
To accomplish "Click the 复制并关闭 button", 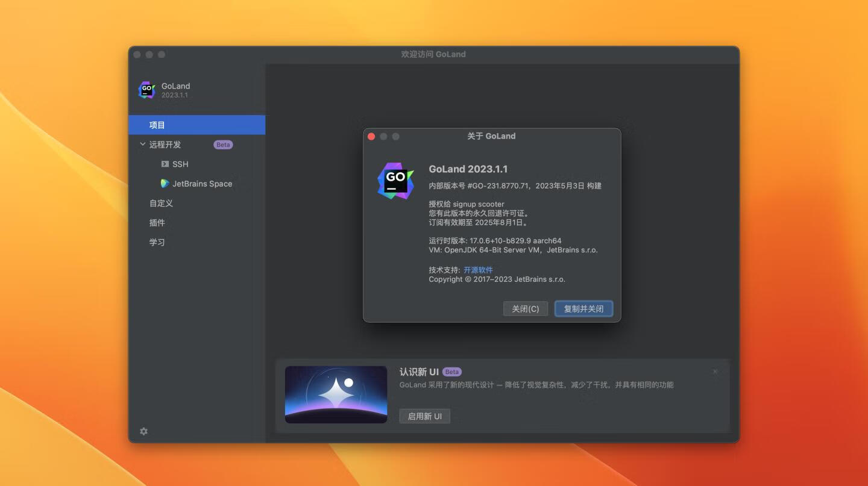I will pos(583,308).
